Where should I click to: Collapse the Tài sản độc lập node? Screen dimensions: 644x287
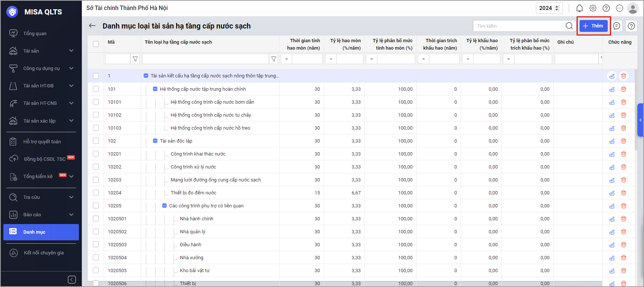pos(155,141)
